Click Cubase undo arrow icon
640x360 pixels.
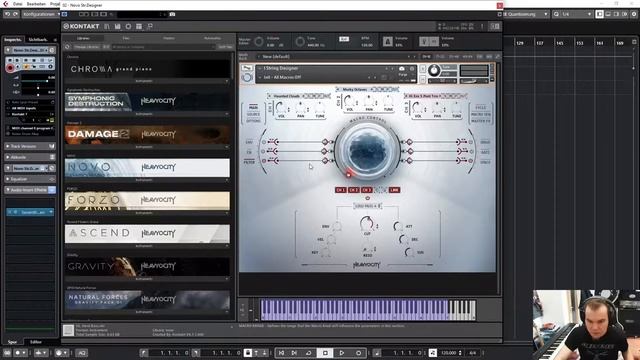[7, 14]
